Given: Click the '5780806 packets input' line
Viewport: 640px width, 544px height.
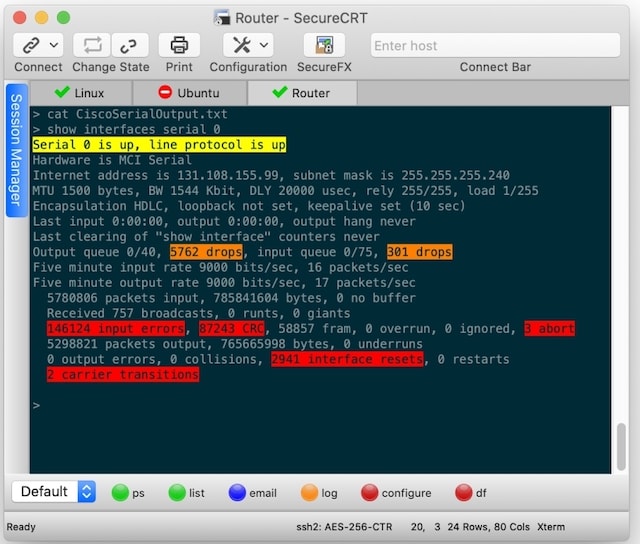Looking at the screenshot, I should [231, 298].
